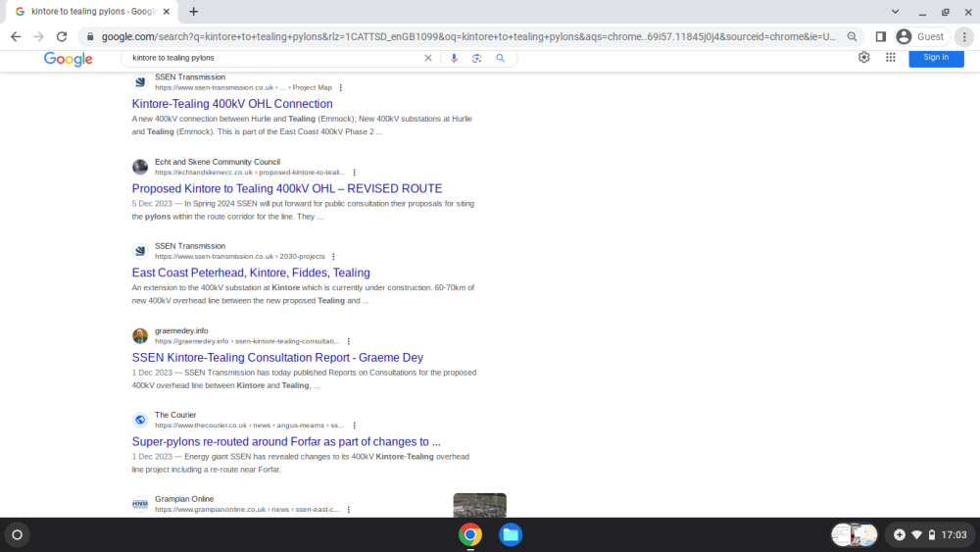Submit search with blue magnifier icon
This screenshot has width=980, height=552.
click(x=501, y=58)
